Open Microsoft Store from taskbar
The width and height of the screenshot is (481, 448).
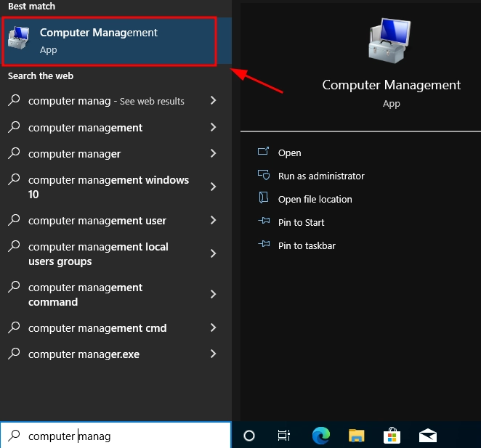pos(392,436)
